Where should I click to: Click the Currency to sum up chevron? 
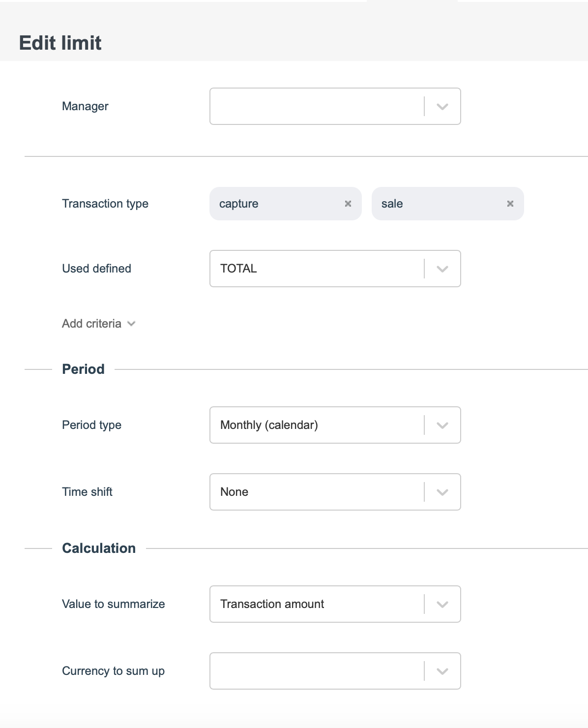(442, 671)
